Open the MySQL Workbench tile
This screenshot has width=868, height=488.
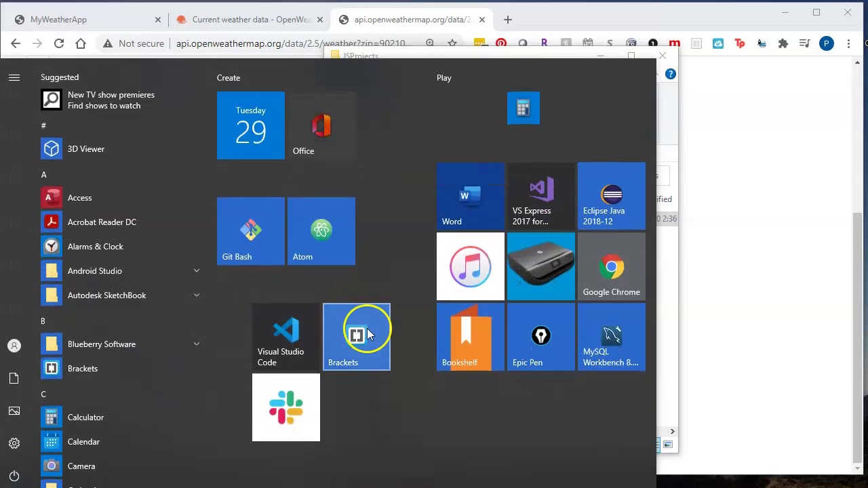[x=612, y=337]
